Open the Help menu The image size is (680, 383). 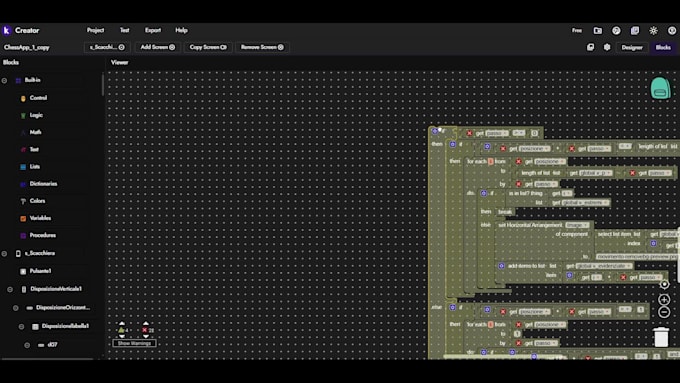click(181, 30)
